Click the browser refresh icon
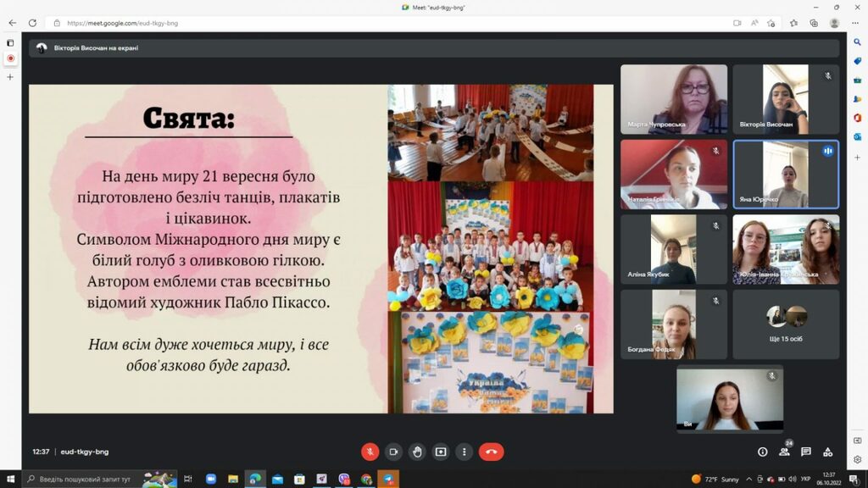Screen dimensions: 868x488 tap(33, 23)
